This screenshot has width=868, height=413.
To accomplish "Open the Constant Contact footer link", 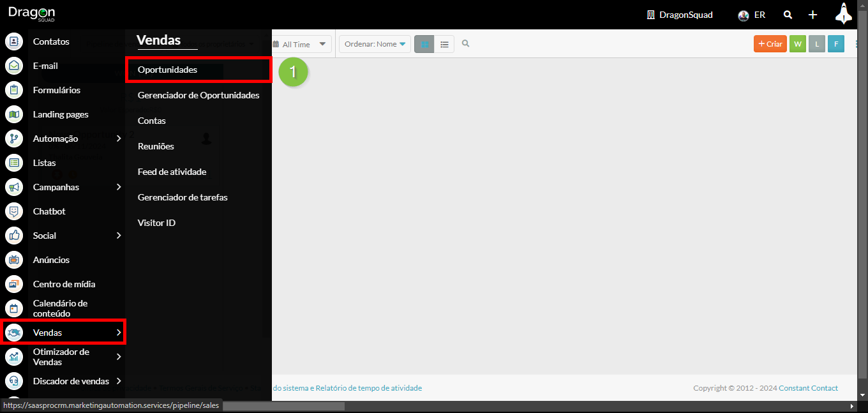I will [x=808, y=388].
